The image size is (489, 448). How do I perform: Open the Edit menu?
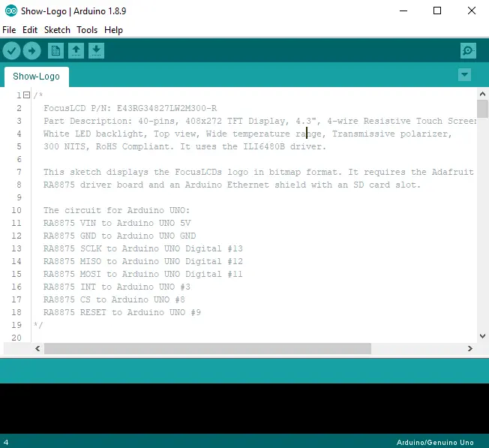click(x=30, y=30)
